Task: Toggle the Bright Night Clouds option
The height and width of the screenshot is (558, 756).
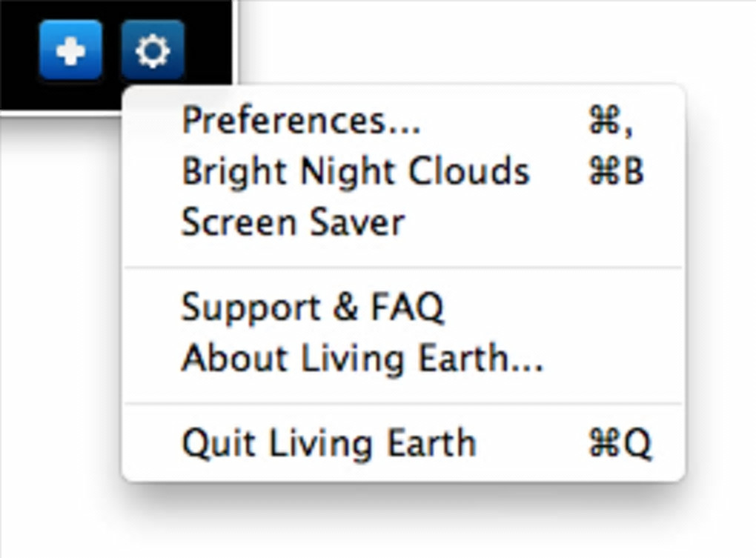Action: coord(356,172)
